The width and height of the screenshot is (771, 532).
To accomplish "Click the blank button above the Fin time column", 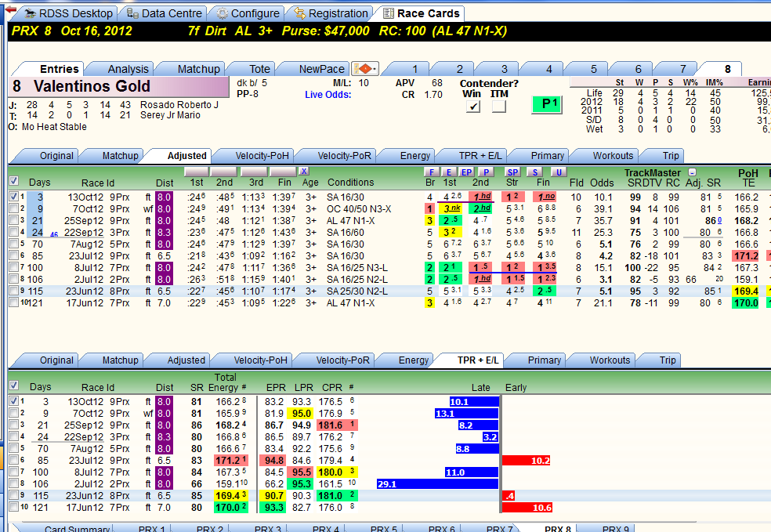I will [283, 172].
